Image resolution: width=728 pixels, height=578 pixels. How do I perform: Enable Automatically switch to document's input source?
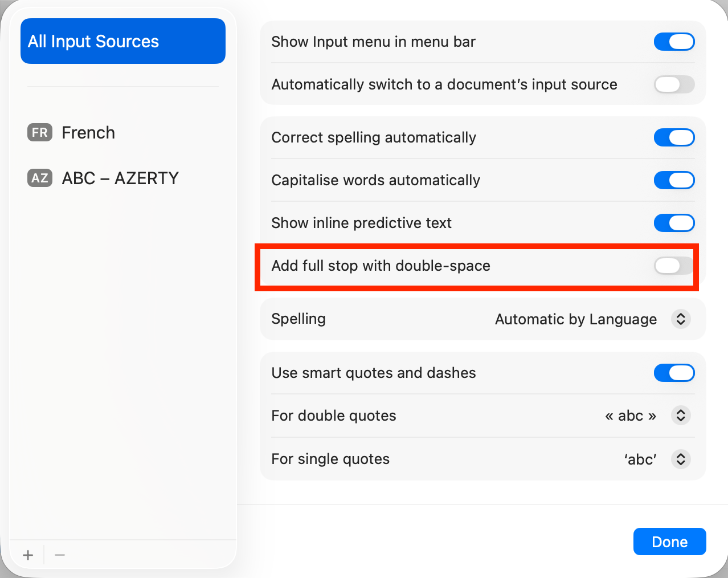click(x=674, y=84)
